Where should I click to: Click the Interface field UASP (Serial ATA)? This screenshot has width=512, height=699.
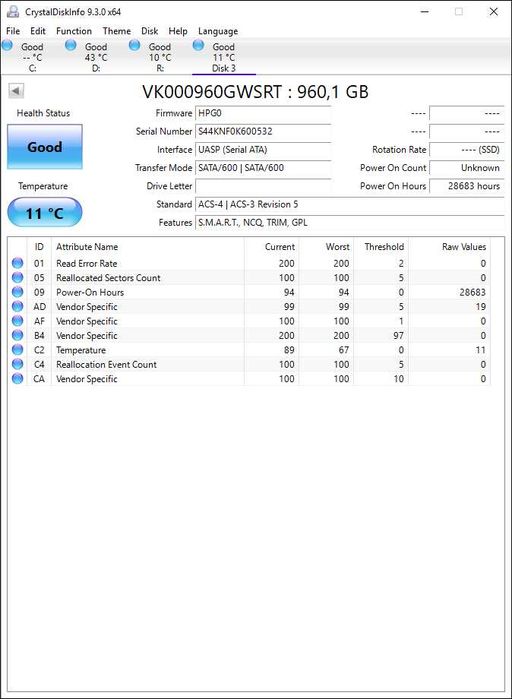pyautogui.click(x=263, y=150)
